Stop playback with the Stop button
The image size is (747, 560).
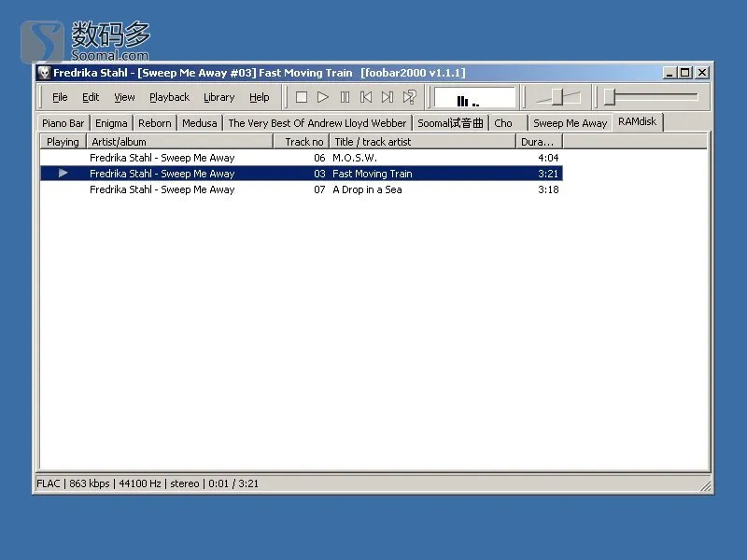click(x=301, y=97)
